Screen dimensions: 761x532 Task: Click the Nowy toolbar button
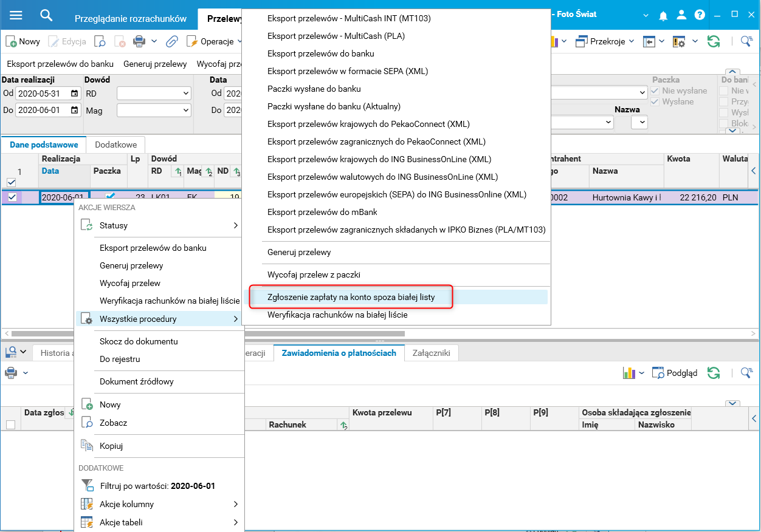[23, 41]
